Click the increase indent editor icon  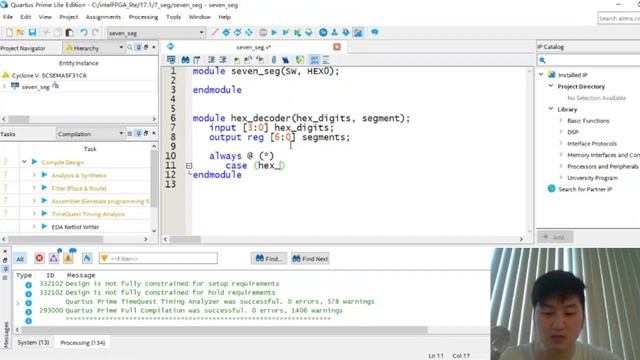211,60
